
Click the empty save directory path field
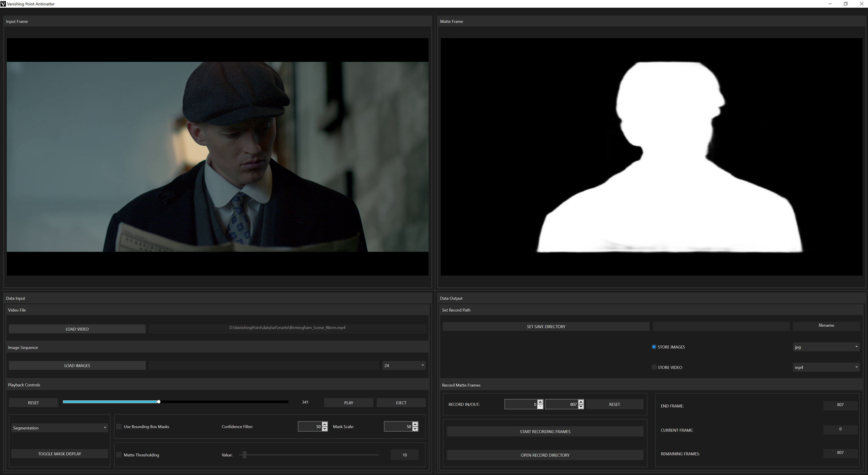[x=721, y=326]
